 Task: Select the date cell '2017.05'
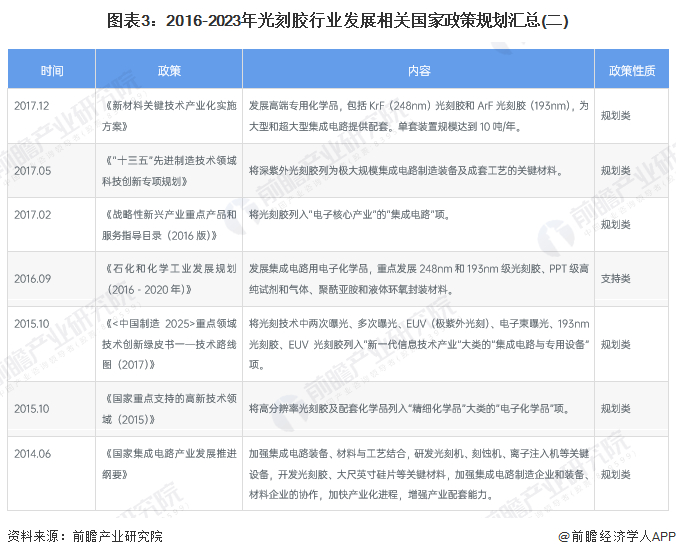32,171
